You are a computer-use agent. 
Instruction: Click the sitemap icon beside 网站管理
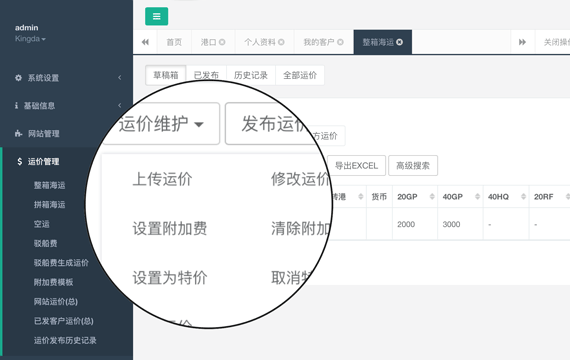[x=19, y=133]
